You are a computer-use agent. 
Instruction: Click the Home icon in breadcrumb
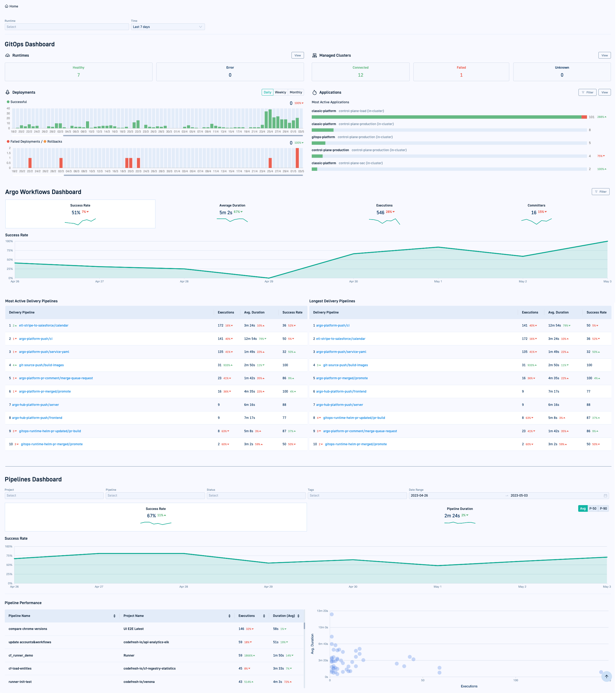6,6
